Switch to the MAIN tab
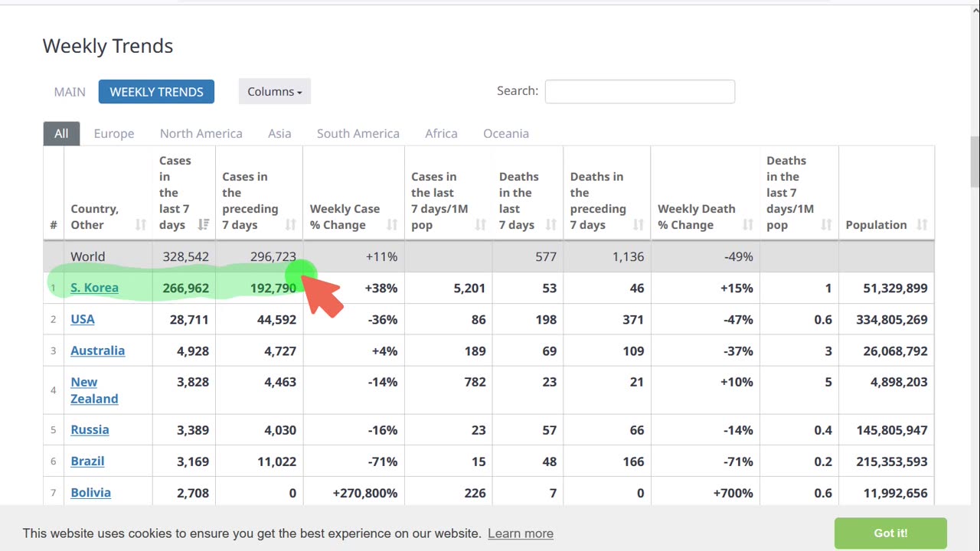 click(x=70, y=92)
